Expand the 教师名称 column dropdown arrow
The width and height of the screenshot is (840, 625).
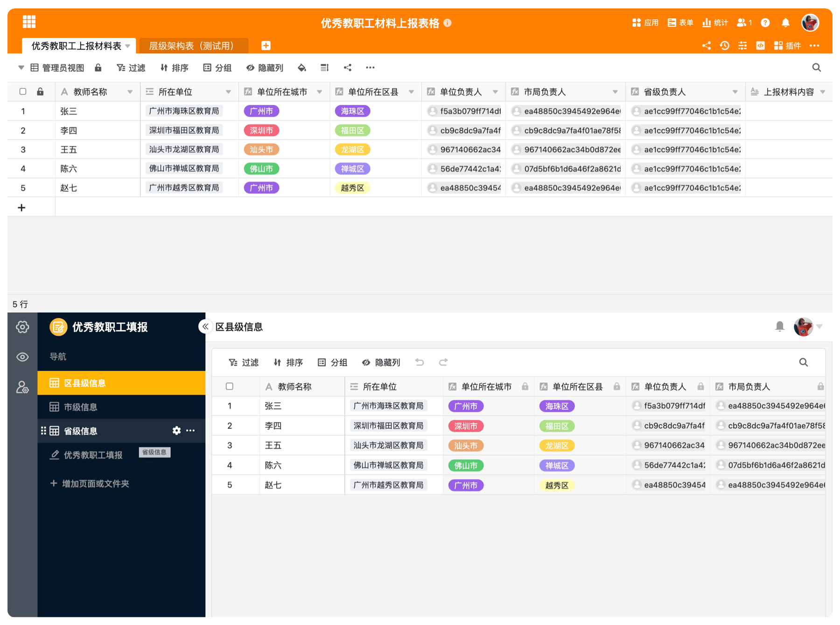(130, 92)
